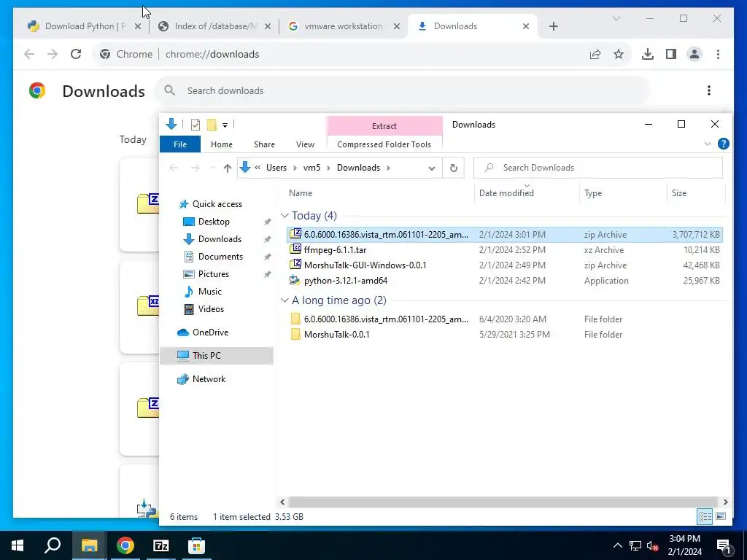Open the Chrome profile avatar
Viewport: 747px width, 560px height.
(694, 54)
